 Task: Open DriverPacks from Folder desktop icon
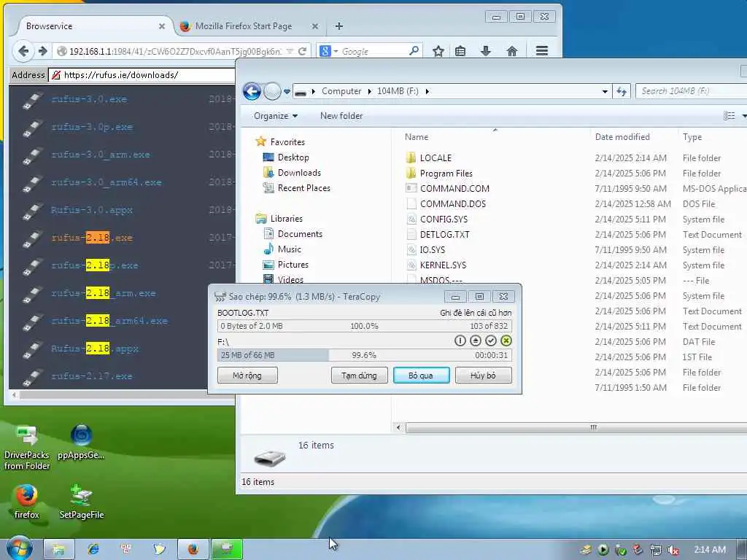click(x=27, y=447)
